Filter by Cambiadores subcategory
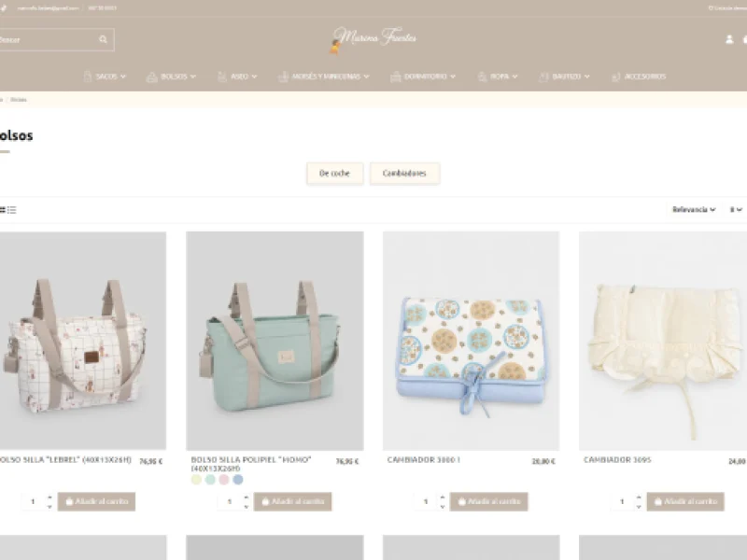This screenshot has height=560, width=747. 404,174
